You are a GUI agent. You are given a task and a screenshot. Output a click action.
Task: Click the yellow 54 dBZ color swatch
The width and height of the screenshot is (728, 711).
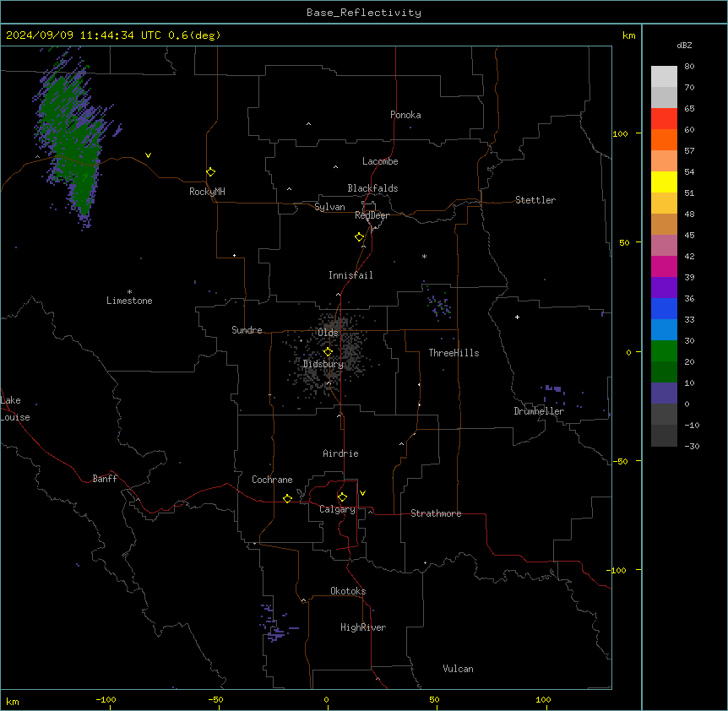(664, 182)
